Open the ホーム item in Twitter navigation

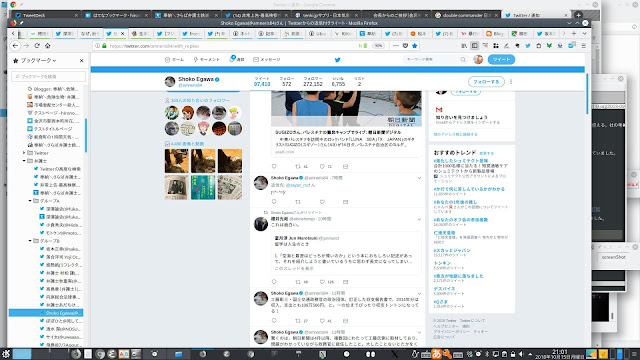coord(174,60)
